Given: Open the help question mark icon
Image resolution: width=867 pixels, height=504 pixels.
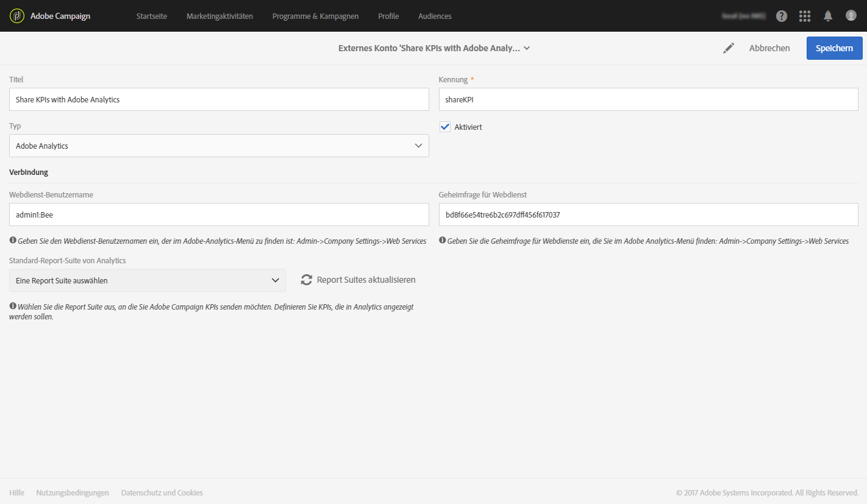Looking at the screenshot, I should pos(782,16).
